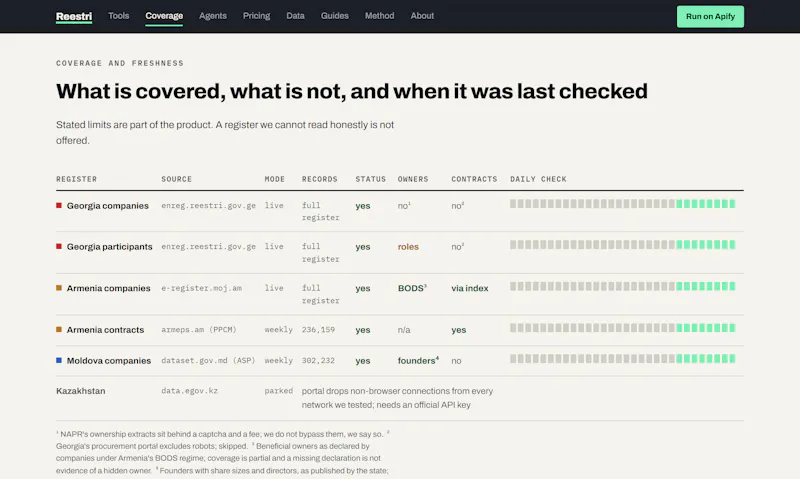Click the Armenia companies daily check bar

(622, 286)
